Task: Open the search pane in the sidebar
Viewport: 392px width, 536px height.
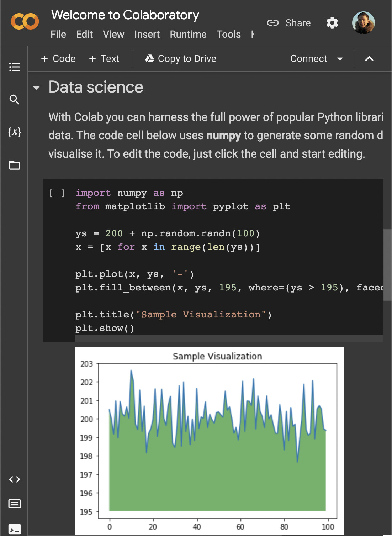Action: click(x=14, y=100)
